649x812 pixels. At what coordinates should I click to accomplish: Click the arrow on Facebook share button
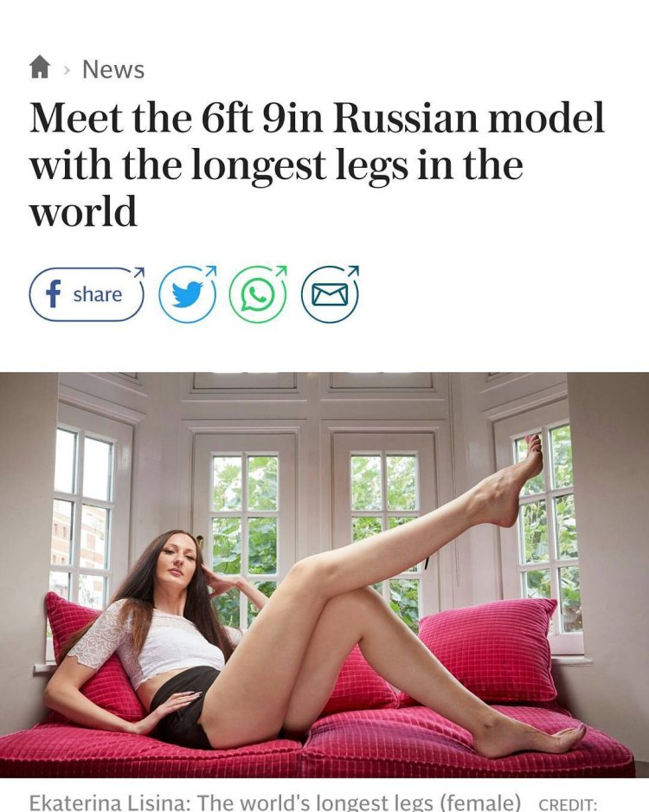138,273
